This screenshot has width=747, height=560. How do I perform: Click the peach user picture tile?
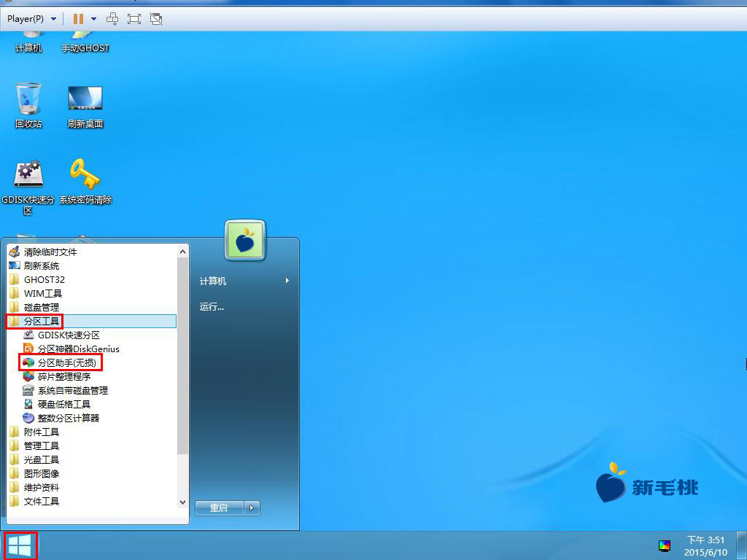click(x=245, y=240)
